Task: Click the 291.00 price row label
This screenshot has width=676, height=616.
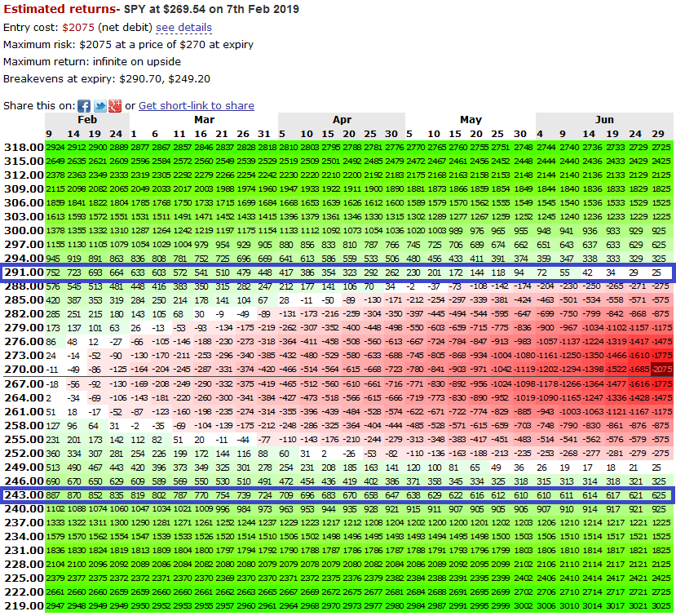Action: (24, 273)
